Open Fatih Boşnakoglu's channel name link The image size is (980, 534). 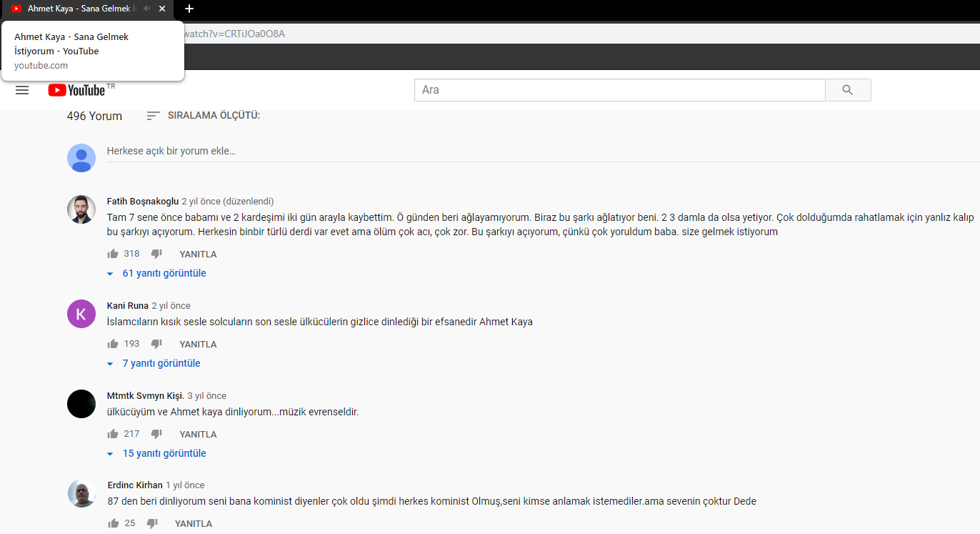[143, 202]
